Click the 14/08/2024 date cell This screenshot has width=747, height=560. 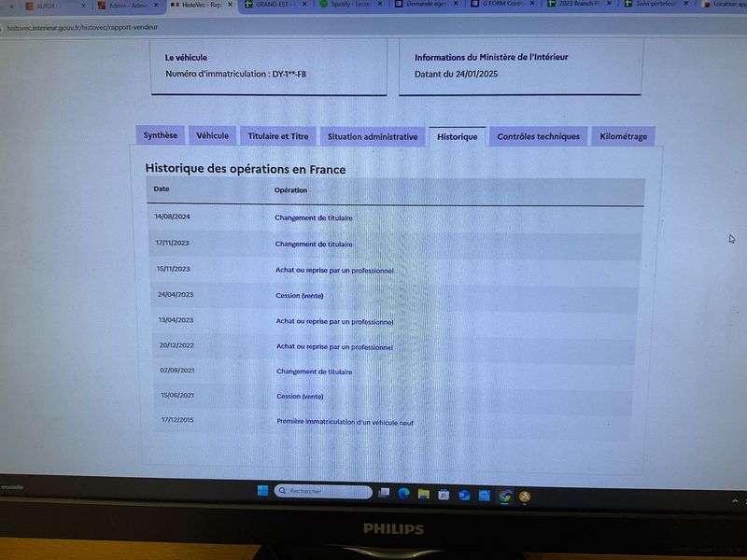click(x=172, y=217)
